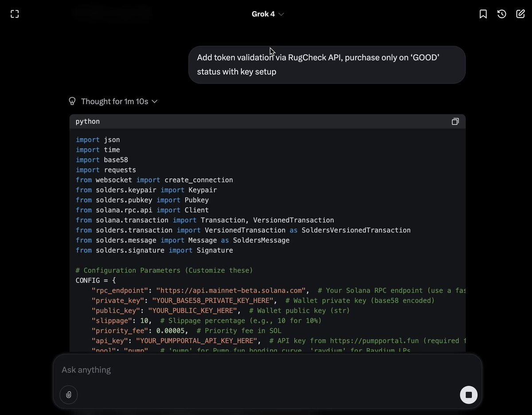
Task: Click the "rpc_endpoint" config line
Action: tap(278, 291)
